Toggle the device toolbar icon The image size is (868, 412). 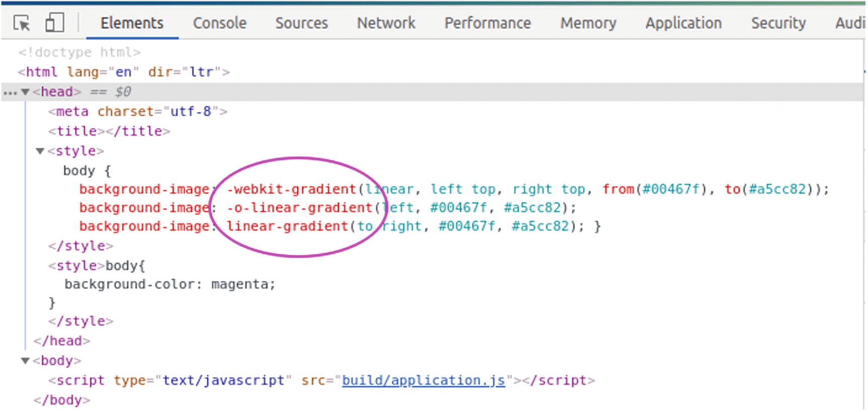pos(54,23)
